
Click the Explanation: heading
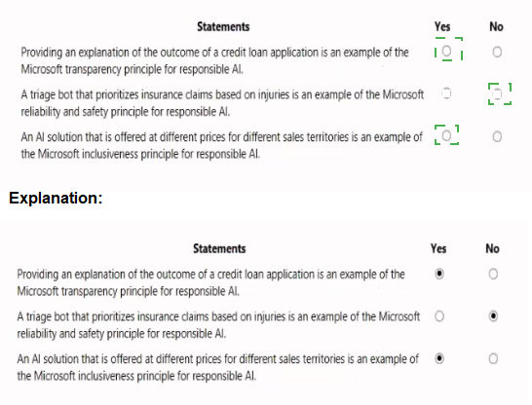coord(56,198)
